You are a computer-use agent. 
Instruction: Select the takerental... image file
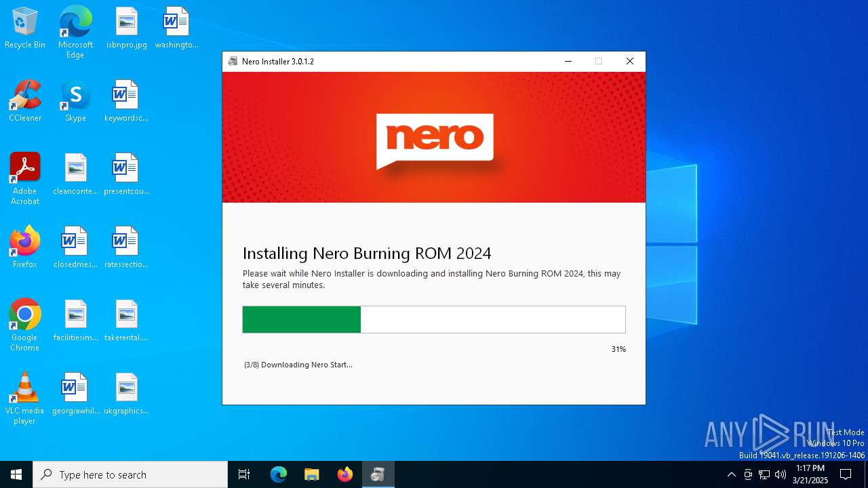tap(126, 321)
